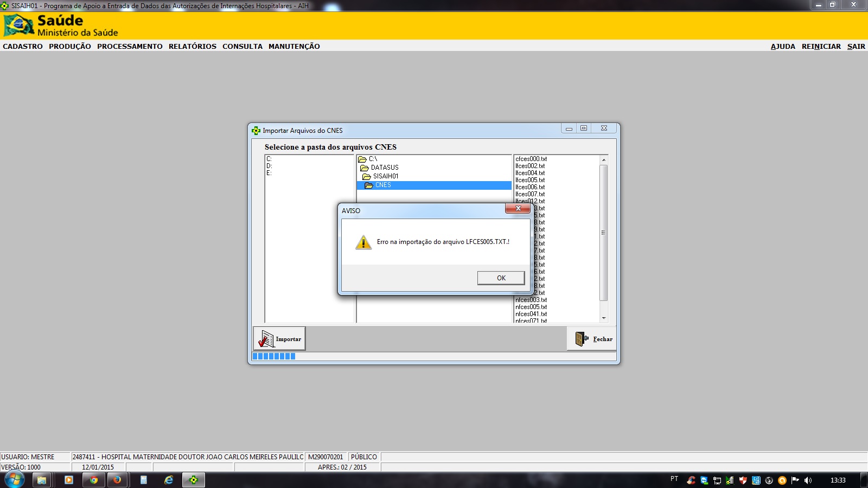Select file lfces007.txt in the file list
Image resolution: width=868 pixels, height=488 pixels.
530,194
